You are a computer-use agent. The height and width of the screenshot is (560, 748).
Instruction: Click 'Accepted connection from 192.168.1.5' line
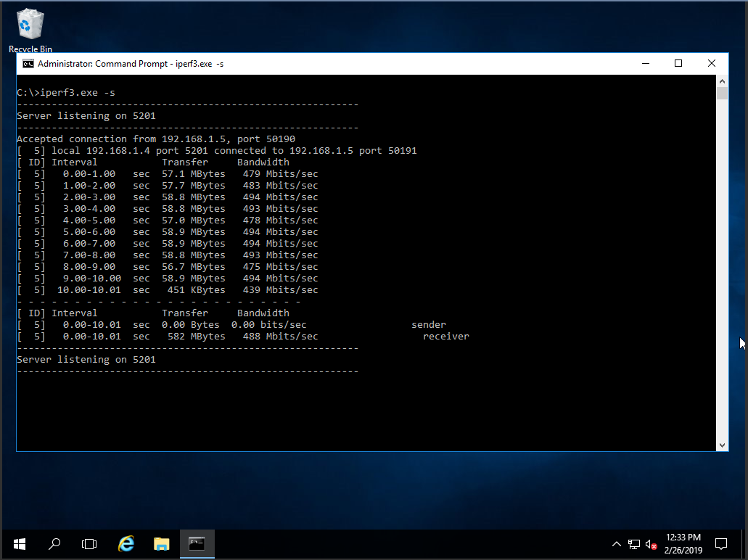click(x=156, y=139)
